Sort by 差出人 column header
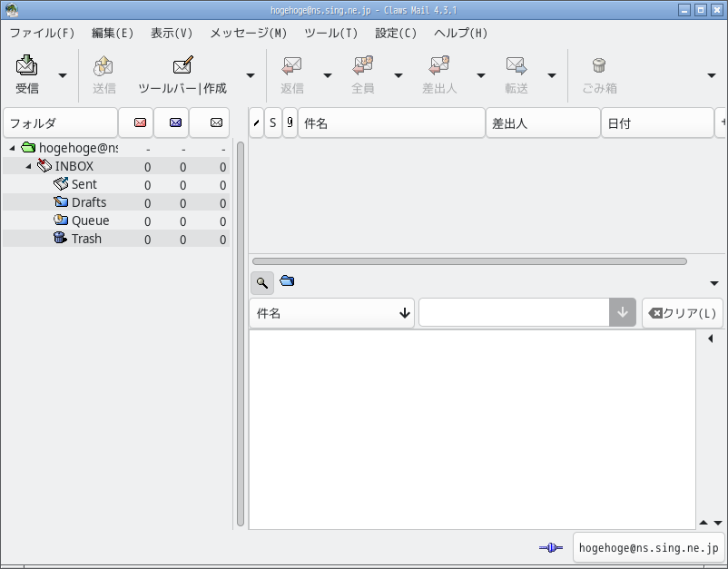728x569 pixels. pyautogui.click(x=543, y=123)
